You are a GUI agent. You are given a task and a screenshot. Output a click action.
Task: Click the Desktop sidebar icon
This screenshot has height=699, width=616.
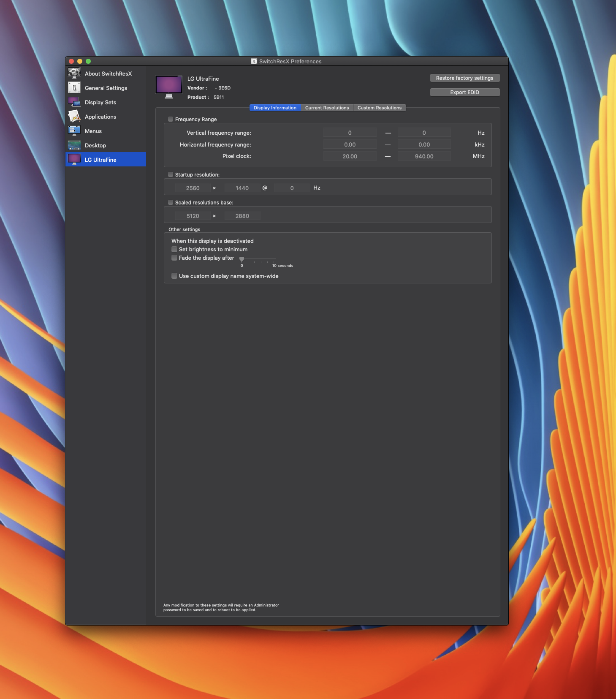(74, 145)
